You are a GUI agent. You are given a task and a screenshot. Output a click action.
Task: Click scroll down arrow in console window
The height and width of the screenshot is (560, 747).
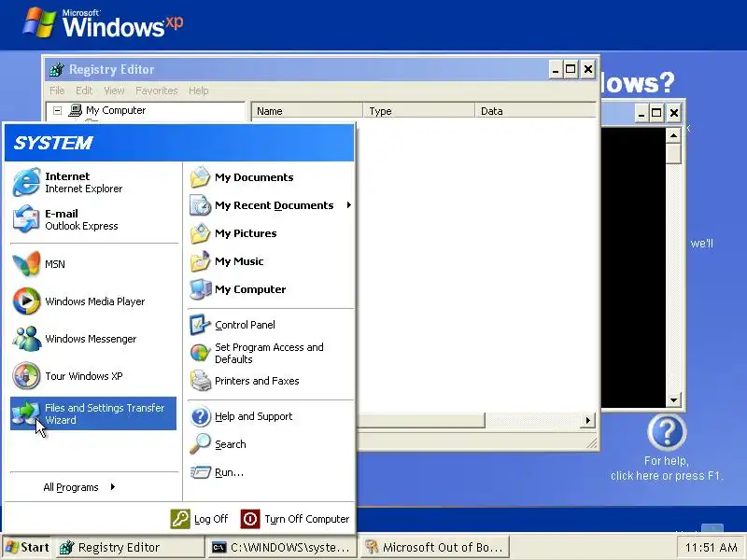(x=673, y=400)
